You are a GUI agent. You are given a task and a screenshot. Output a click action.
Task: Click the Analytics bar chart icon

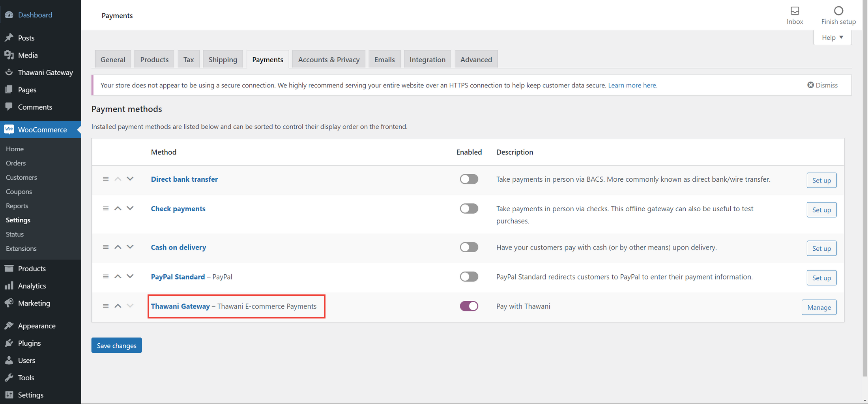9,286
